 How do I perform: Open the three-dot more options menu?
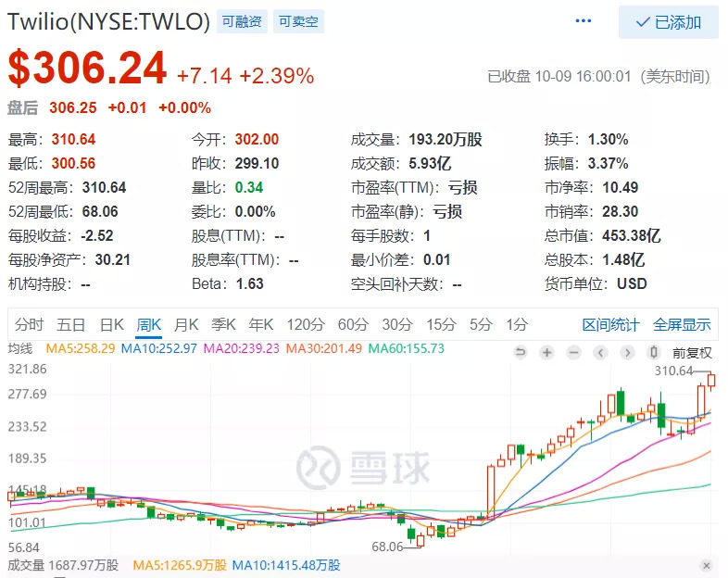click(x=584, y=21)
